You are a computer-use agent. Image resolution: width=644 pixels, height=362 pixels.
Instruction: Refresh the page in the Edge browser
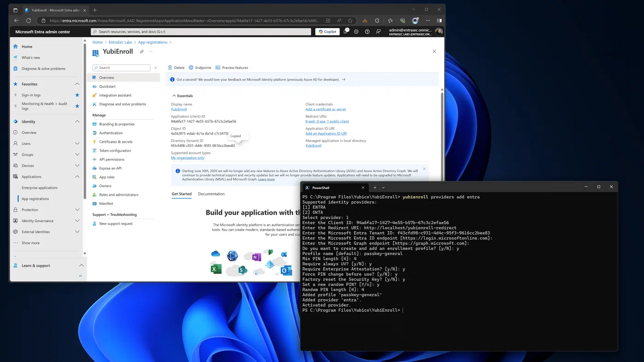click(29, 21)
